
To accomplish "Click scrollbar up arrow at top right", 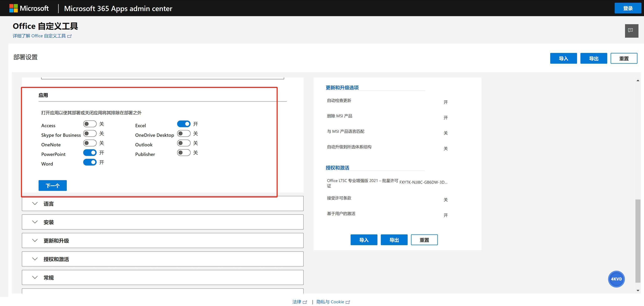I will [x=638, y=80].
